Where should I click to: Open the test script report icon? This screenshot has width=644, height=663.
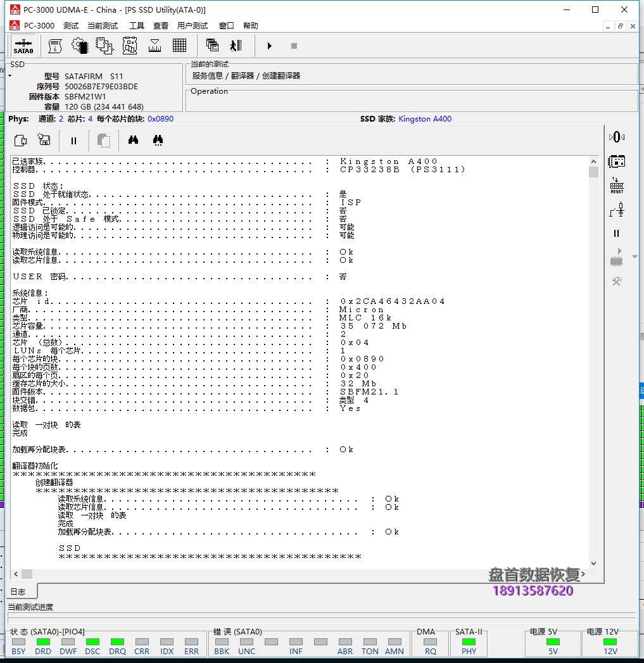pos(54,46)
